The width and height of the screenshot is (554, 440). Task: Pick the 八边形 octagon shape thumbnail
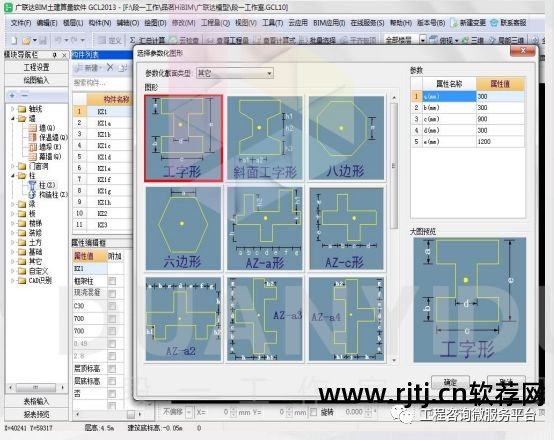click(x=346, y=138)
